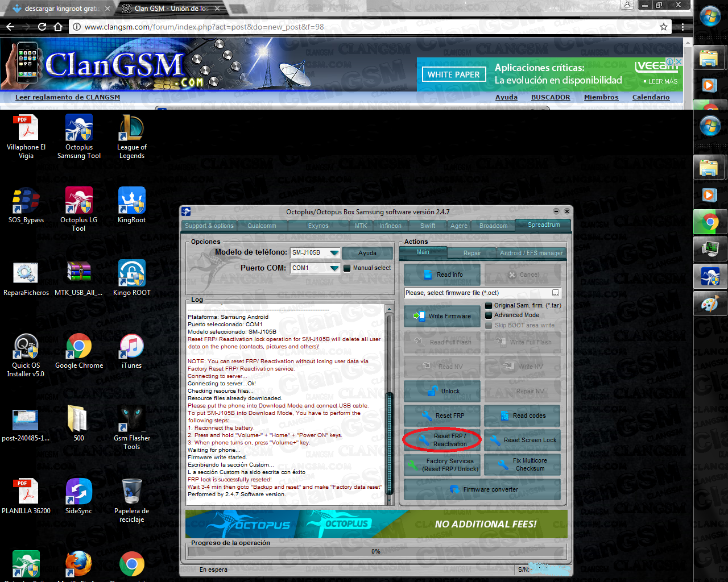Launch SideSync desktop shortcut
Viewport: 728px width, 582px height.
pyautogui.click(x=79, y=496)
